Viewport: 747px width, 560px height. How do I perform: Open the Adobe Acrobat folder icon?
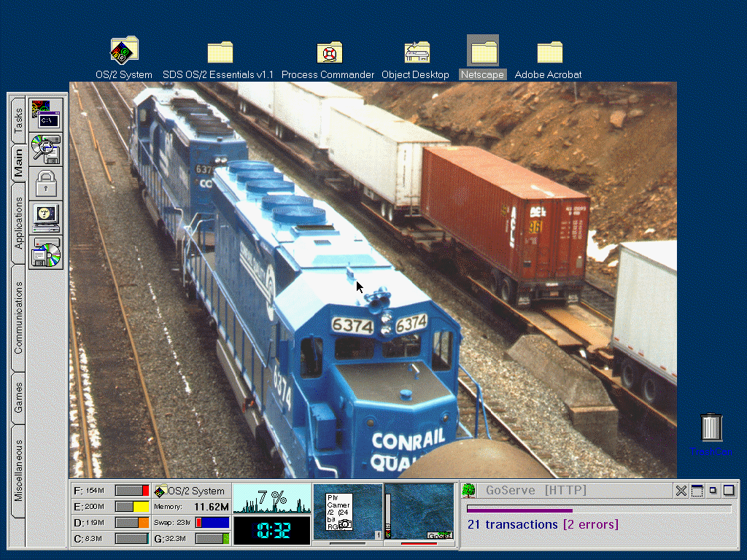(x=550, y=52)
